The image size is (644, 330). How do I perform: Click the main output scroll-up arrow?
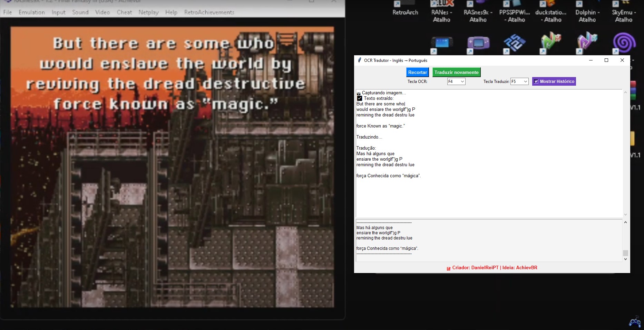pyautogui.click(x=625, y=93)
